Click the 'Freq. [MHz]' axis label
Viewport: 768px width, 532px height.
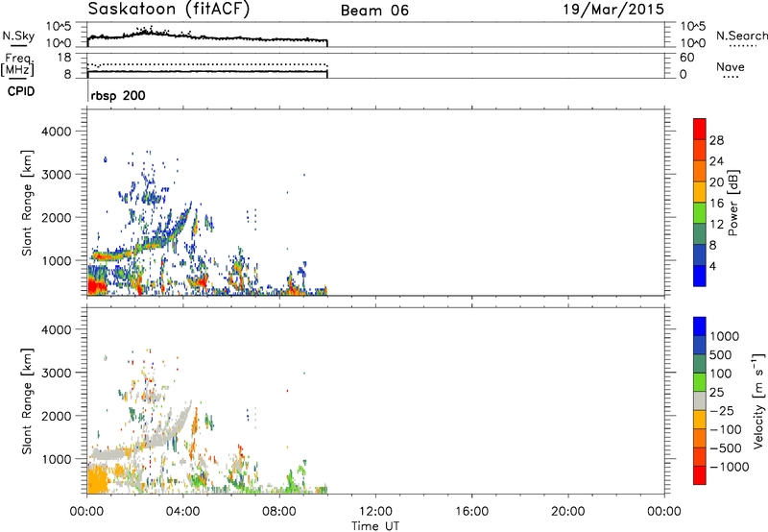tap(17, 65)
